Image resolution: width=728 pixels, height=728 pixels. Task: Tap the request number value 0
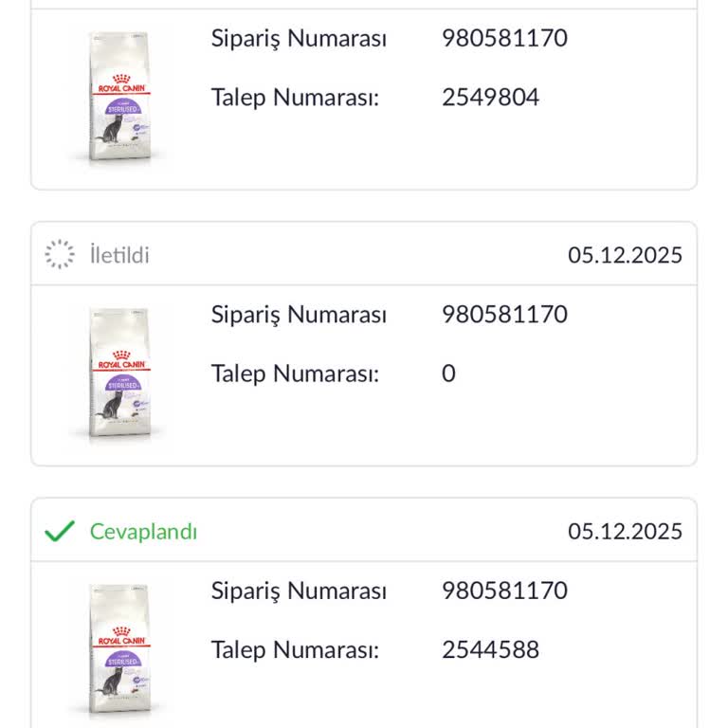click(x=448, y=373)
